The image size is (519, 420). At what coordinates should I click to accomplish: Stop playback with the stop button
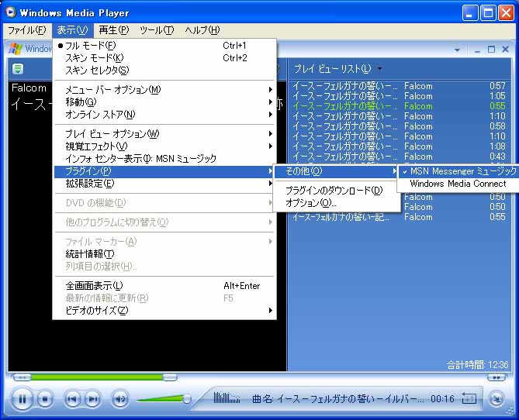[45, 399]
